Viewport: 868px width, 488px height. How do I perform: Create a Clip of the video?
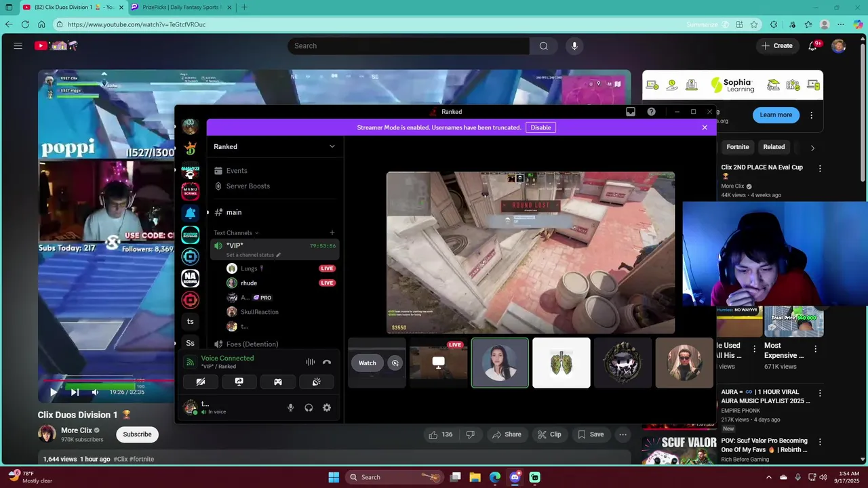pyautogui.click(x=549, y=434)
